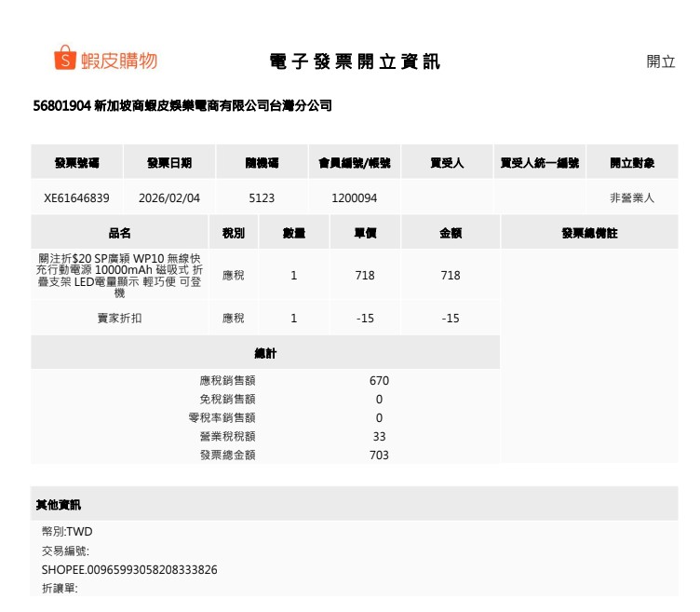Image resolution: width=700 pixels, height=612 pixels.
Task: Click the 開立 label at top right
Action: click(661, 61)
